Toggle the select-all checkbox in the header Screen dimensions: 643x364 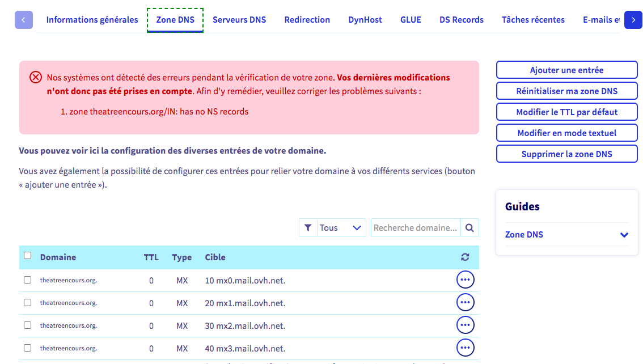tap(27, 256)
